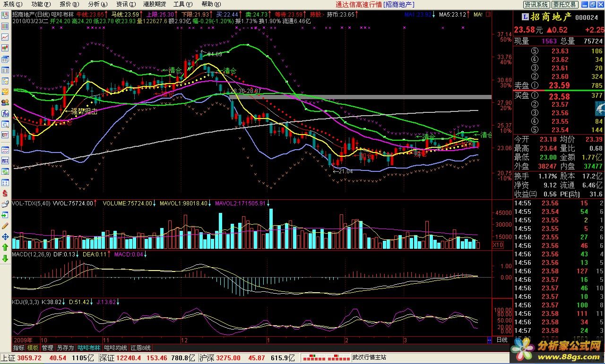Click the green refresh sidebar icon
The height and width of the screenshot is (364, 605).
pos(5,171)
